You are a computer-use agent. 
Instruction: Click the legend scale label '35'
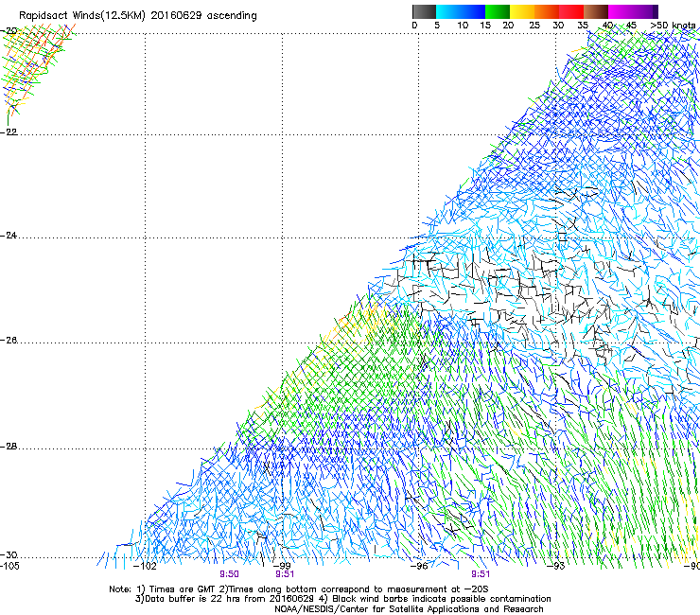pyautogui.click(x=583, y=26)
